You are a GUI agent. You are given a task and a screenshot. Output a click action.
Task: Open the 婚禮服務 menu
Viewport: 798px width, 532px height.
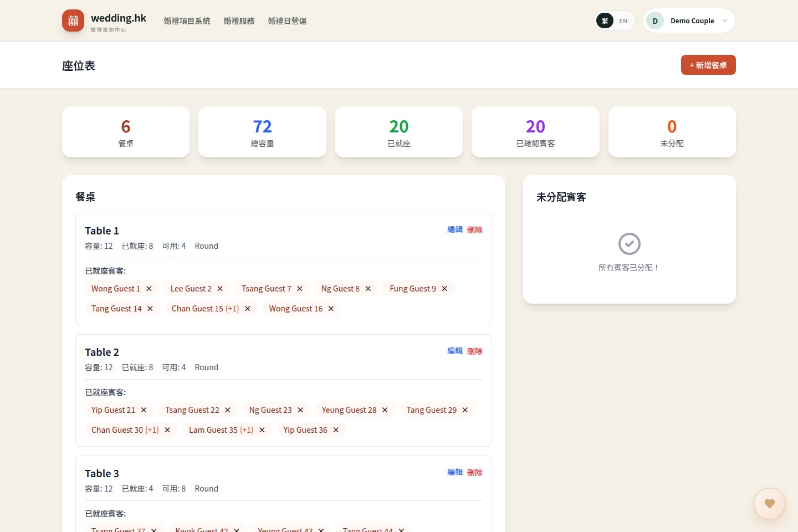pyautogui.click(x=239, y=21)
